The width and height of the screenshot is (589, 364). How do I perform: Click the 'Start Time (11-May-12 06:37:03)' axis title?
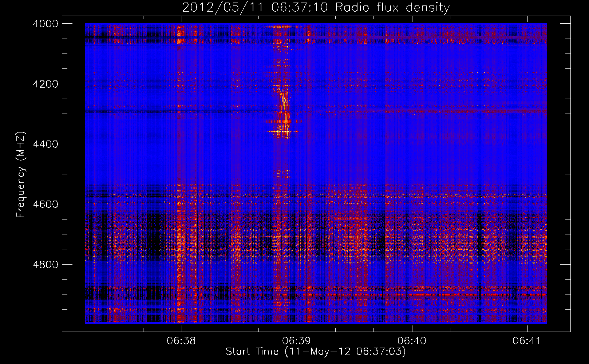coord(316,352)
